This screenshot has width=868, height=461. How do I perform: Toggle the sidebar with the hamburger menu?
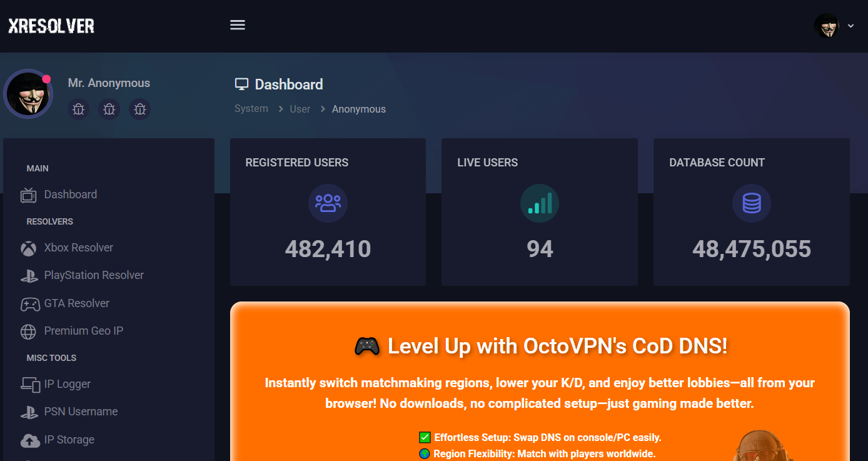pyautogui.click(x=237, y=24)
